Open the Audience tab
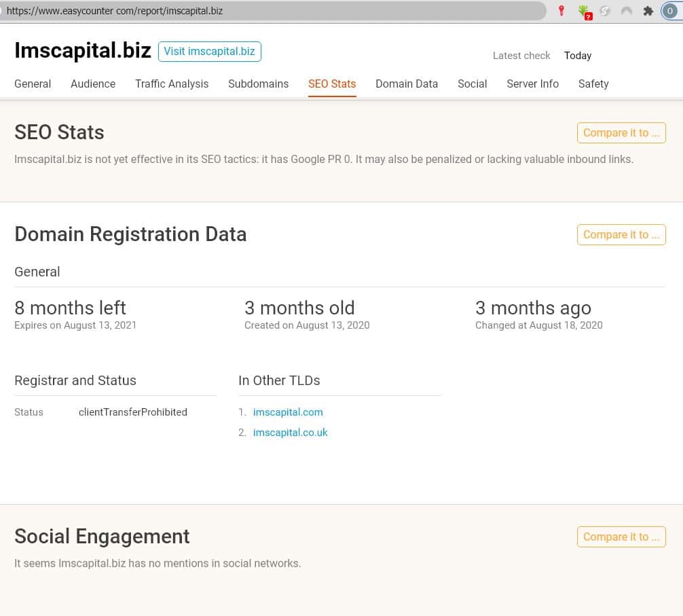 pos(93,84)
